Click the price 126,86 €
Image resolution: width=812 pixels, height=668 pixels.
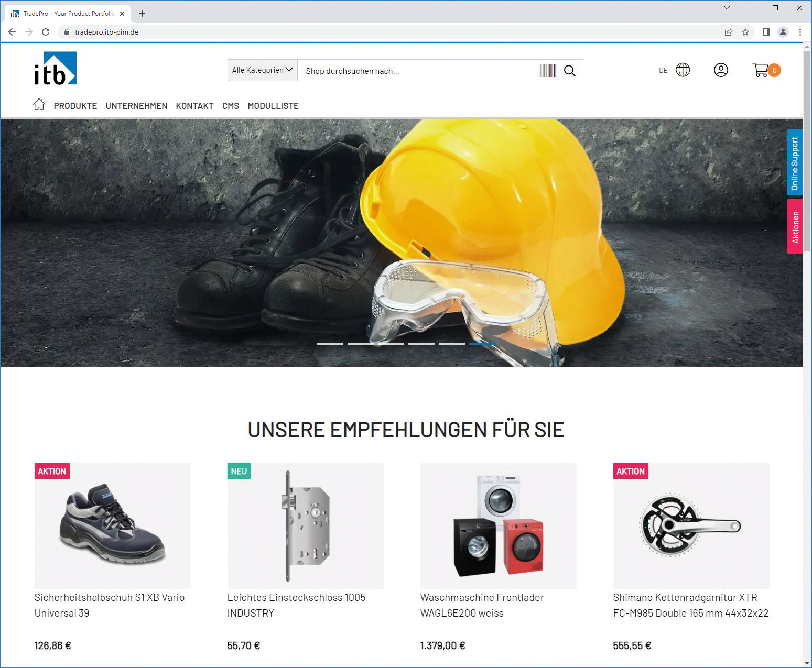click(x=53, y=645)
